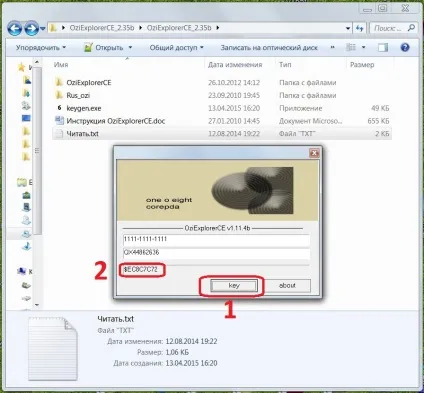Click the size 655 КБ
Image resolution: width=424 pixels, height=393 pixels.
[378, 121]
